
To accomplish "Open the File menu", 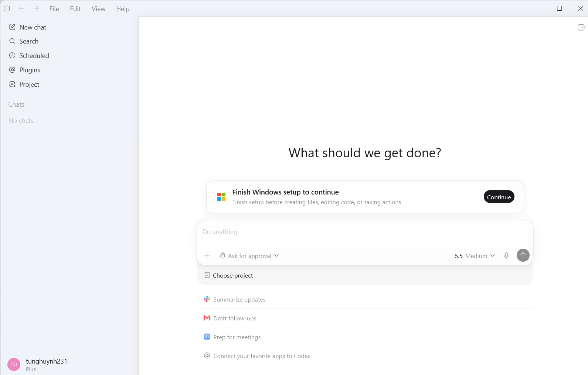I will click(54, 8).
